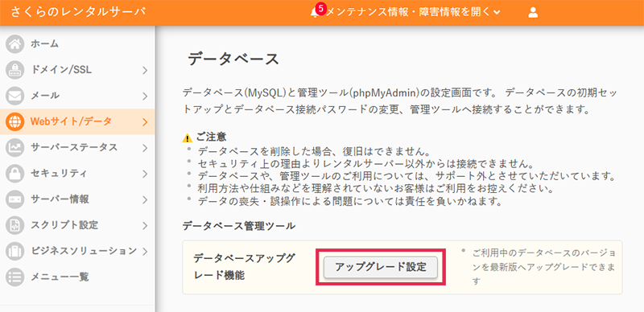
Task: Open the user account icon
Action: click(533, 12)
